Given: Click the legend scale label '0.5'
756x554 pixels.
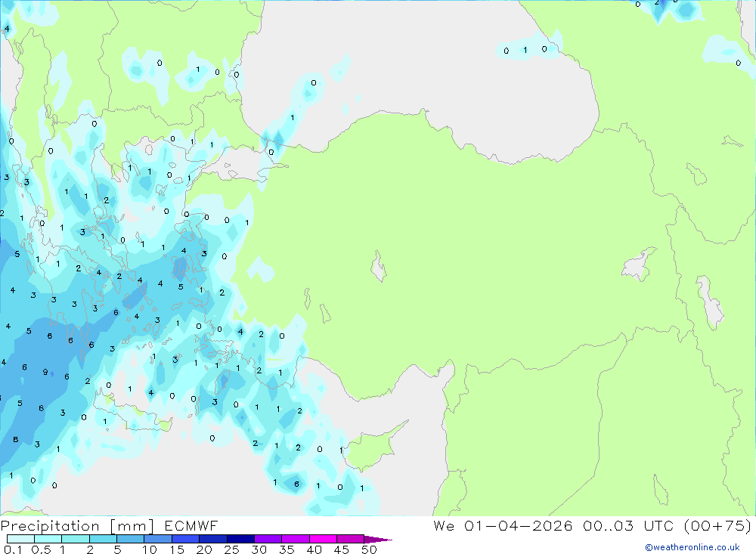Looking at the screenshot, I should (41, 549).
